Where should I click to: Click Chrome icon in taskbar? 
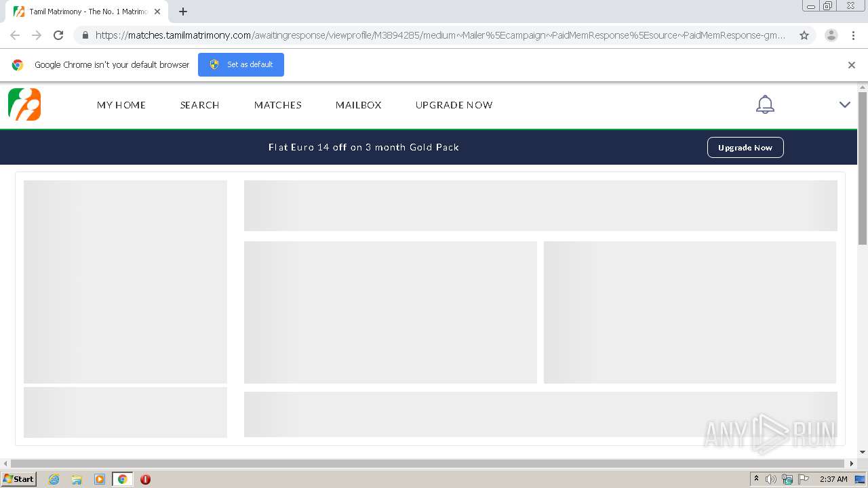point(123,479)
